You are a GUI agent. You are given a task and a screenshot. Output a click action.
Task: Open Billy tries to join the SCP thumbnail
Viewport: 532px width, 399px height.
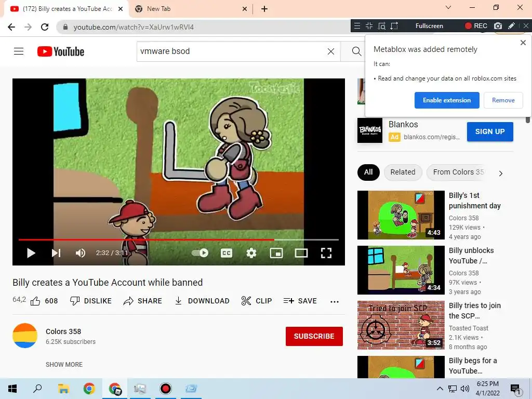(x=401, y=325)
